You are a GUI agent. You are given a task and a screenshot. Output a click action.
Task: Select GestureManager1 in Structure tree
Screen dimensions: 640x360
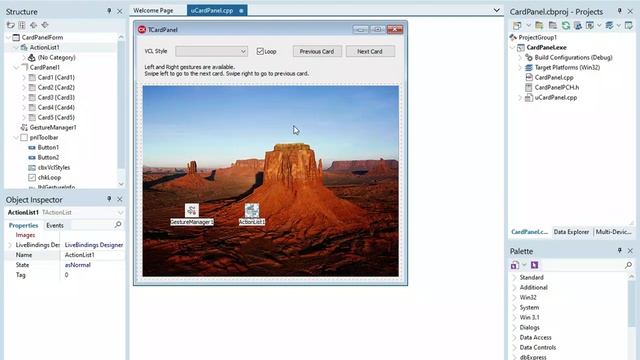coord(53,127)
